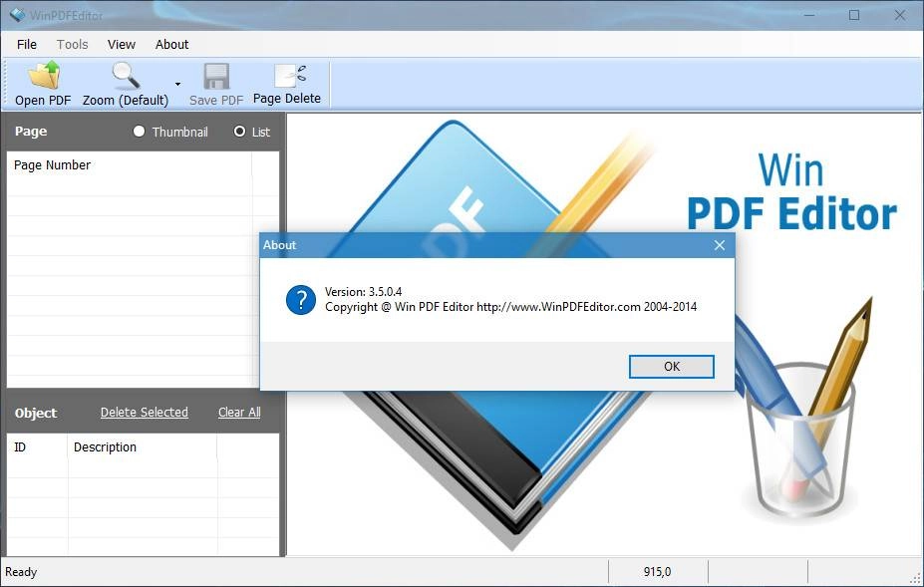Click the Open PDF folder icon
The image size is (924, 587).
point(44,76)
